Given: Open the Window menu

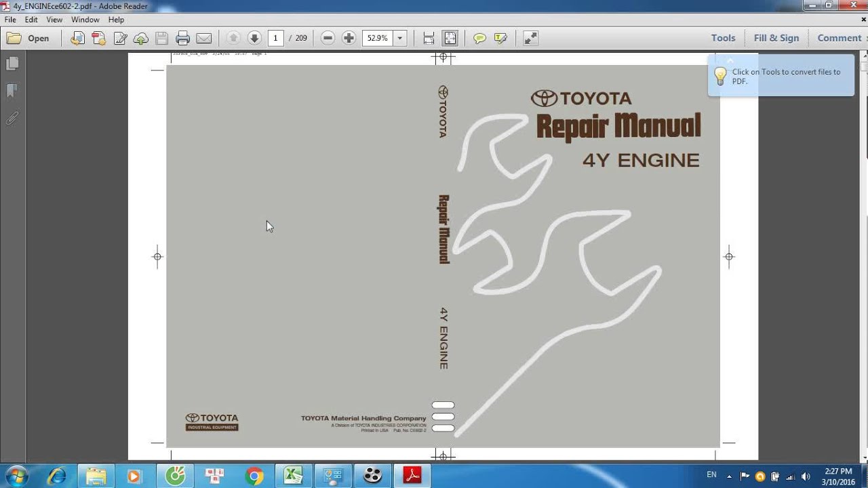Looking at the screenshot, I should pos(85,20).
